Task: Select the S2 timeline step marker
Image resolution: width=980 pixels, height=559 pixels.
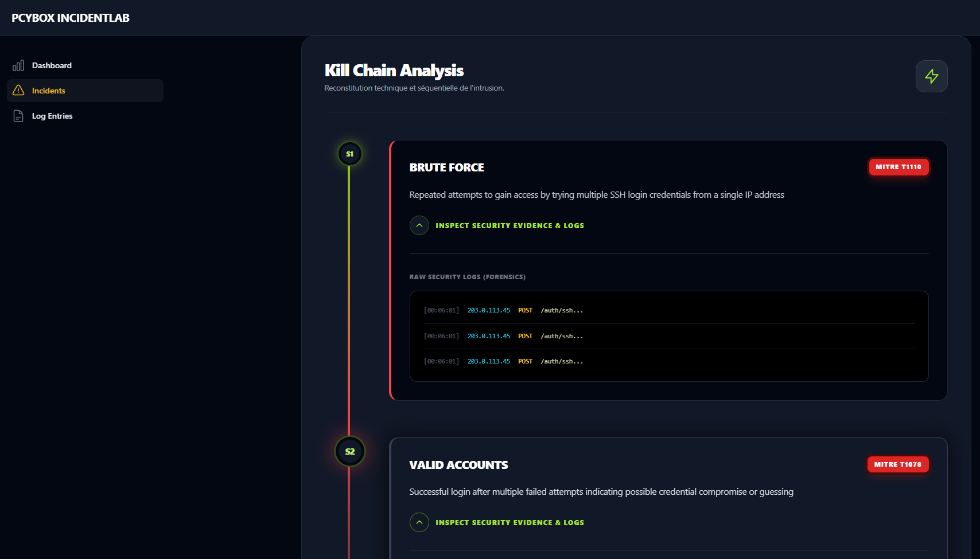Action: point(349,451)
